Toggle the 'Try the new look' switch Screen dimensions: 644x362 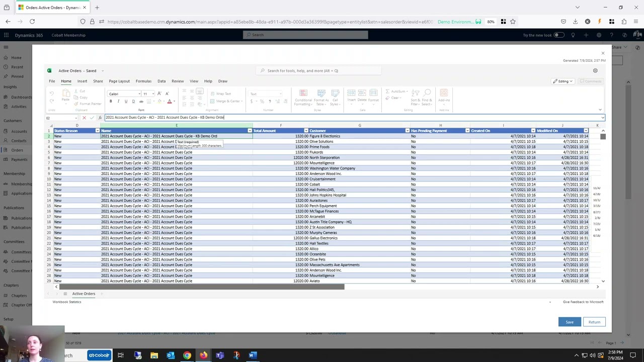click(558, 35)
